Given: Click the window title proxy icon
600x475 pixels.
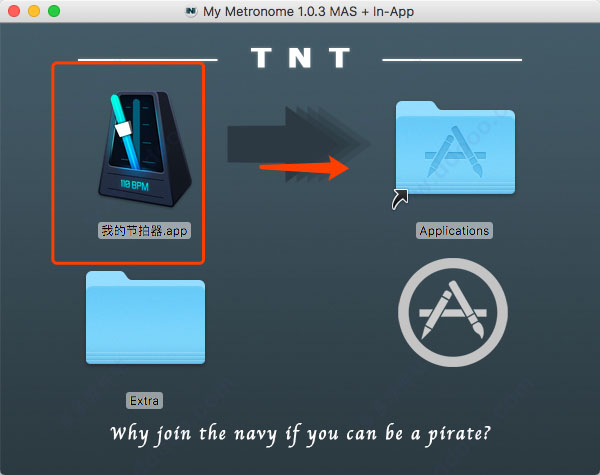Looking at the screenshot, I should click(191, 11).
